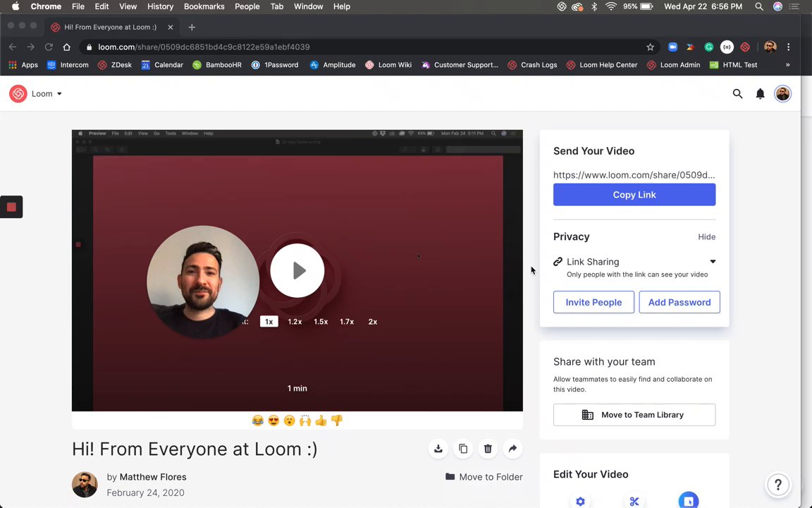This screenshot has height=508, width=812.
Task: React with the raised hands emoji
Action: (305, 421)
